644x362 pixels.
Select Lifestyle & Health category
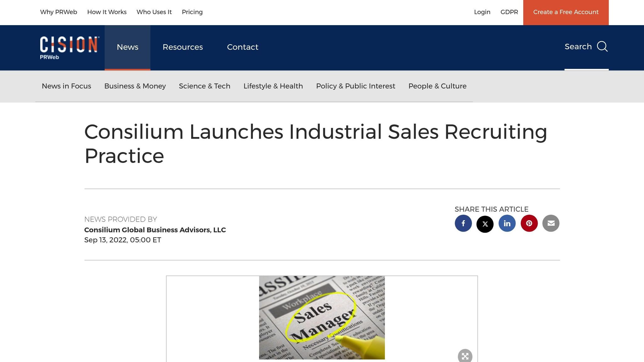(x=273, y=86)
